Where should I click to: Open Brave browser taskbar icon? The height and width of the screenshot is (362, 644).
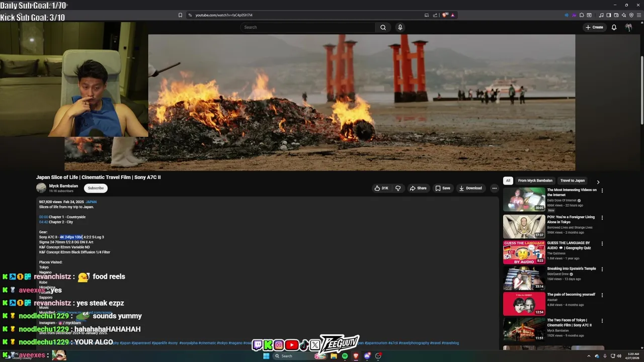(356, 356)
